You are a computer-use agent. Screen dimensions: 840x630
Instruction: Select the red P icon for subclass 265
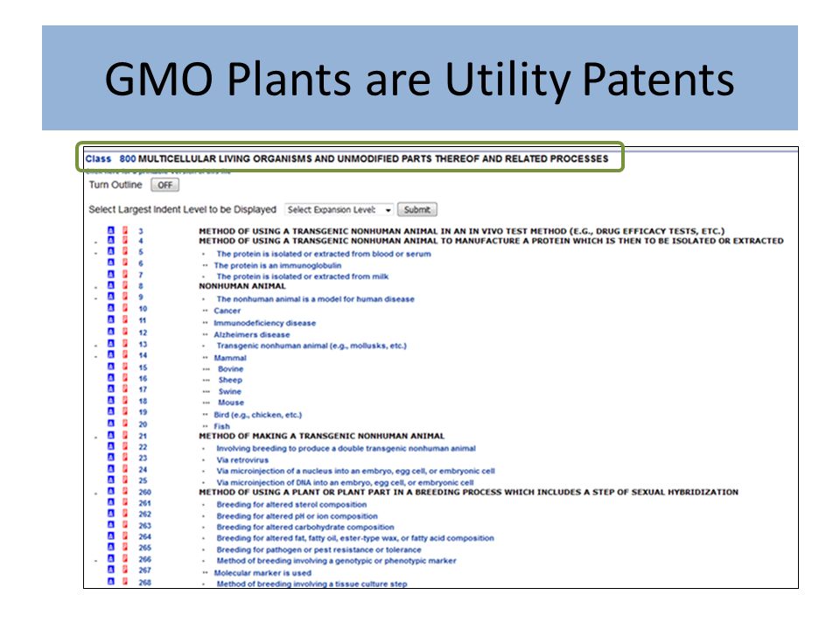[125, 547]
